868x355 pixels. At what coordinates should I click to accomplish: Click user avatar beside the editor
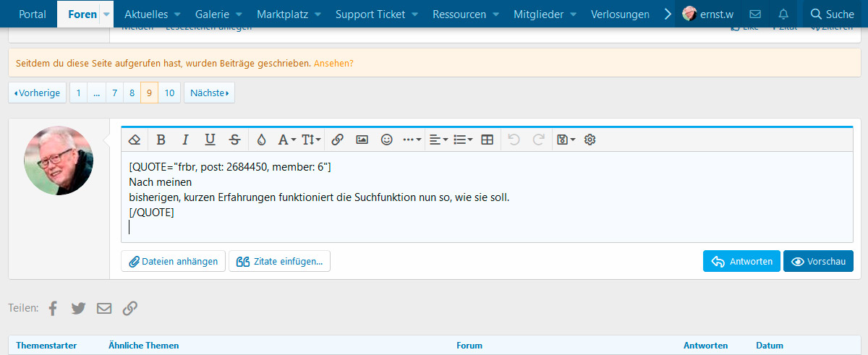(59, 161)
